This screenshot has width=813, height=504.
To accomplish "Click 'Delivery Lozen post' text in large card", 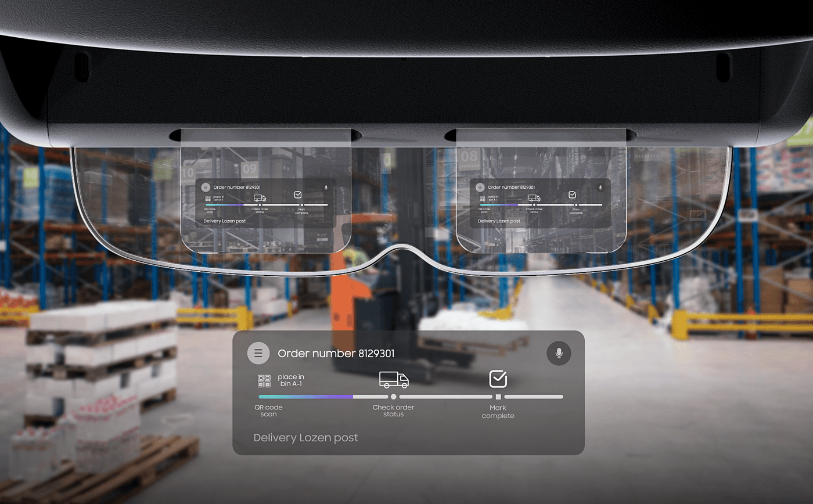I will click(x=306, y=438).
